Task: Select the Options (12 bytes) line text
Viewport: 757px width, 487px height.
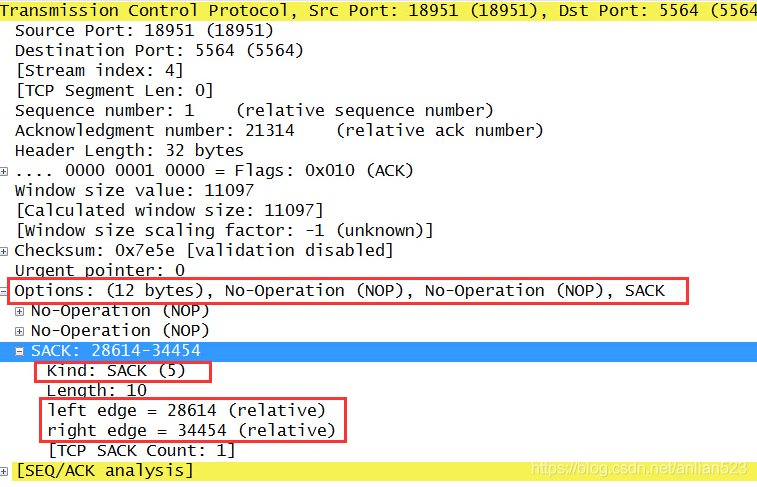Action: tap(339, 291)
